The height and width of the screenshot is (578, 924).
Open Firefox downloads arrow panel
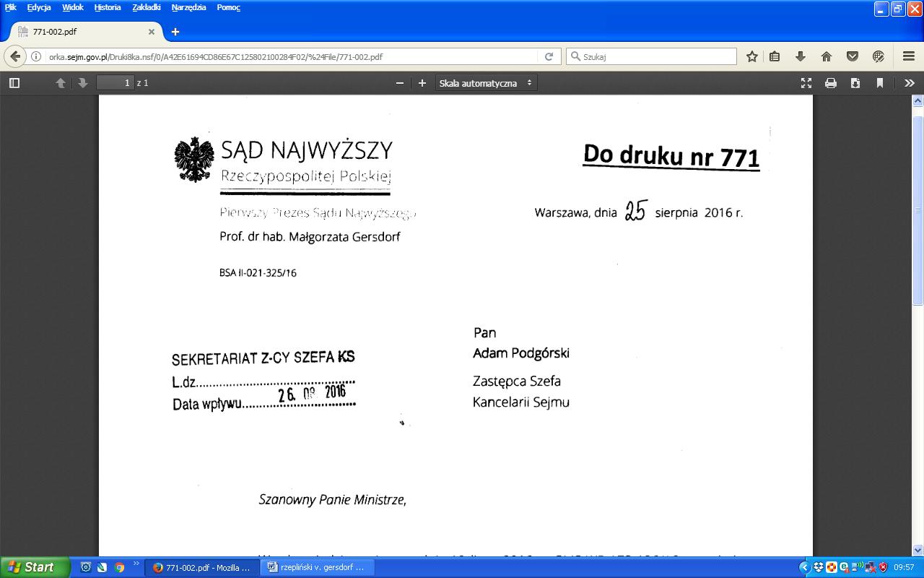[x=801, y=56]
